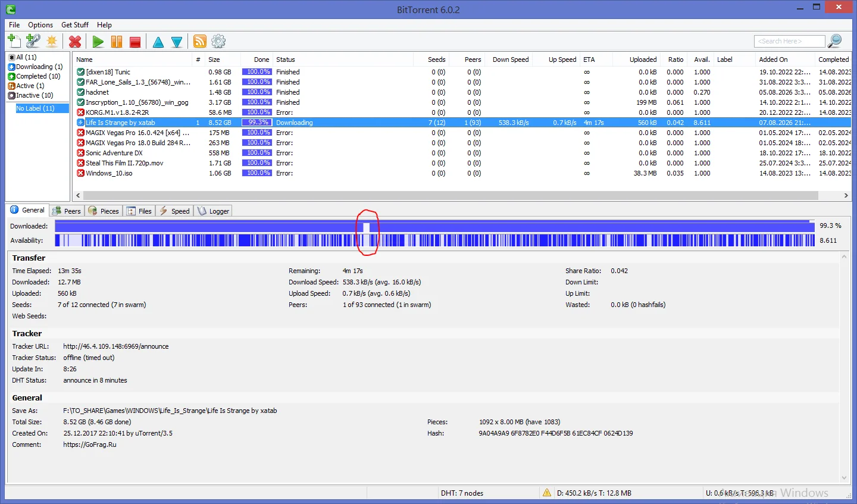857x504 pixels.
Task: Open the Help menu
Action: 104,25
